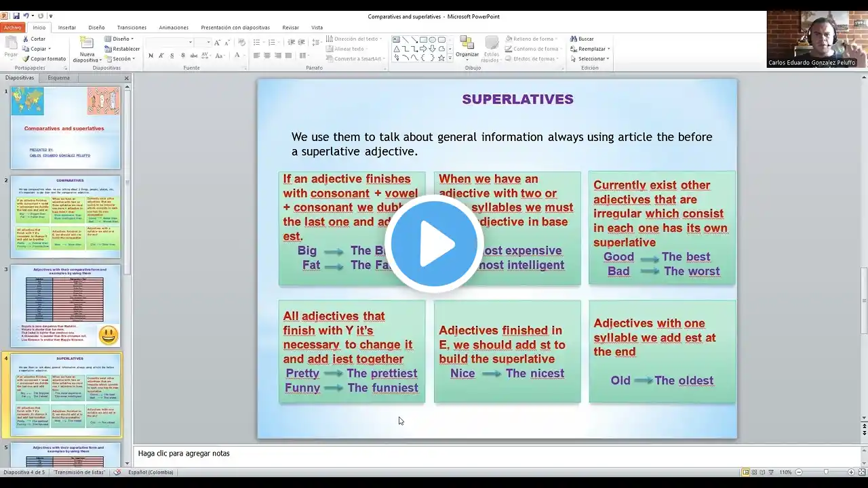
Task: Click Restablecer in the Diapositivas group
Action: pyautogui.click(x=122, y=49)
